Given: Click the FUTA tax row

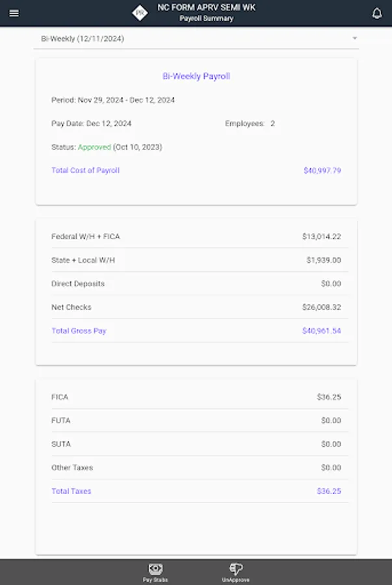Looking at the screenshot, I should (x=196, y=421).
